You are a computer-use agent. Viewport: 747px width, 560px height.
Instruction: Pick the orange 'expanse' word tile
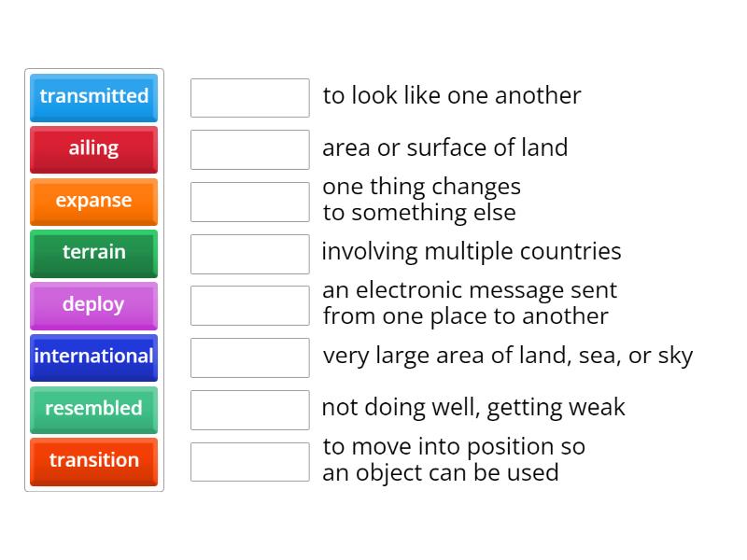click(x=93, y=202)
